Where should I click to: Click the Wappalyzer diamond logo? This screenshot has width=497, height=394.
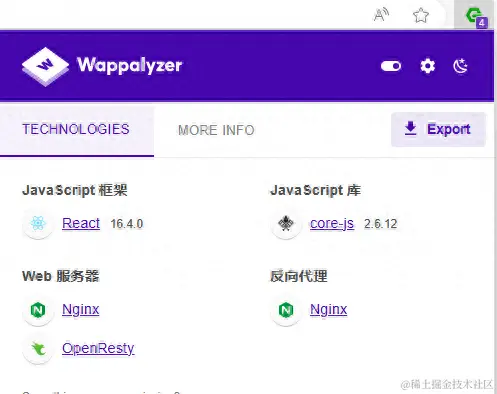pyautogui.click(x=45, y=66)
